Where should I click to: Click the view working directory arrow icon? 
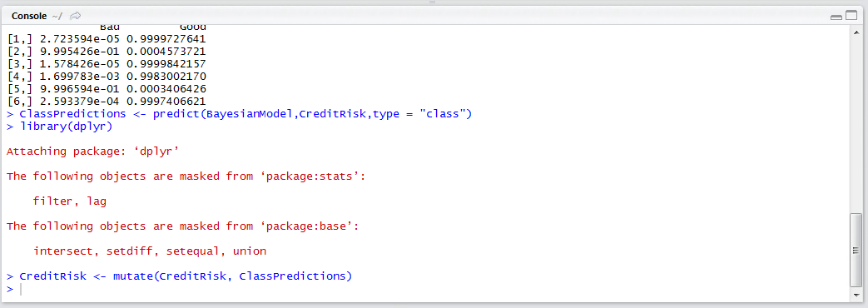point(75,17)
